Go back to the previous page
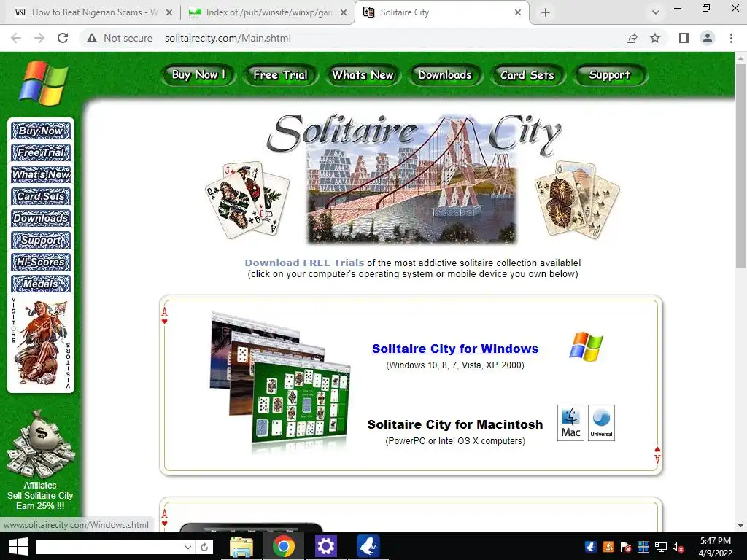The image size is (747, 560). click(16, 38)
